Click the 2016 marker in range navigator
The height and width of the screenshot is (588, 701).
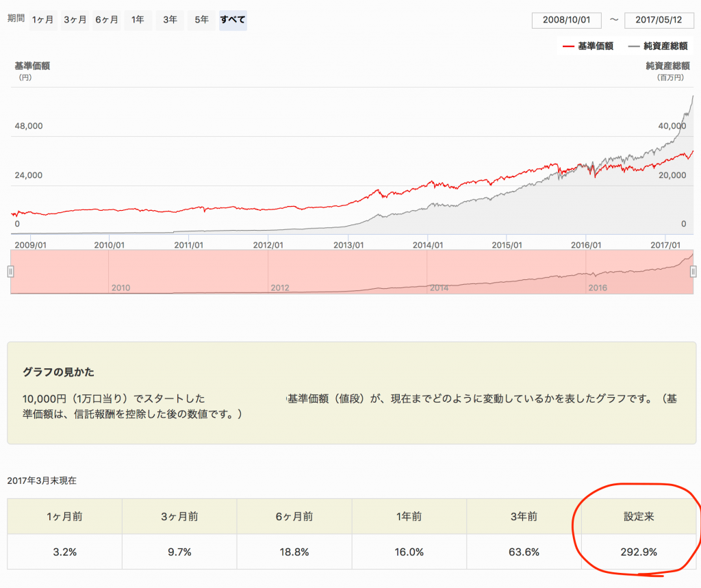pyautogui.click(x=598, y=288)
